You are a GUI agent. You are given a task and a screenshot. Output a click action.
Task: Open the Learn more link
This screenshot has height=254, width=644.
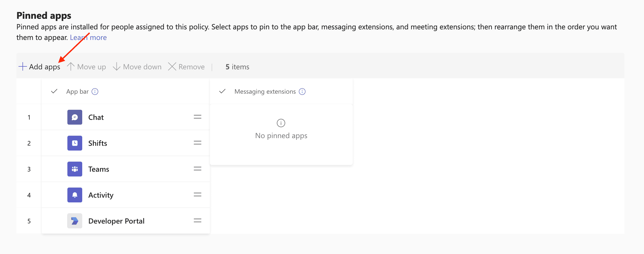(x=88, y=38)
